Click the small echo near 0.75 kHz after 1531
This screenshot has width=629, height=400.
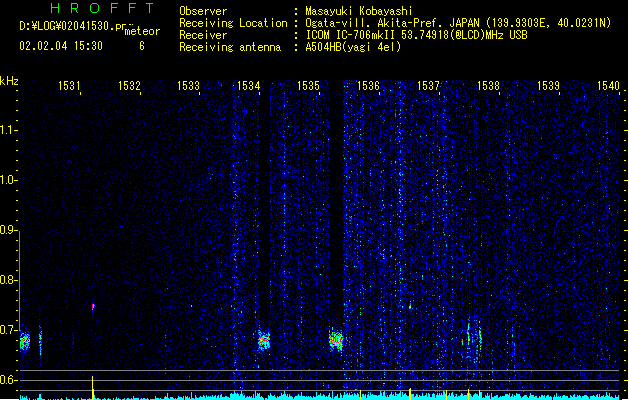click(x=93, y=307)
